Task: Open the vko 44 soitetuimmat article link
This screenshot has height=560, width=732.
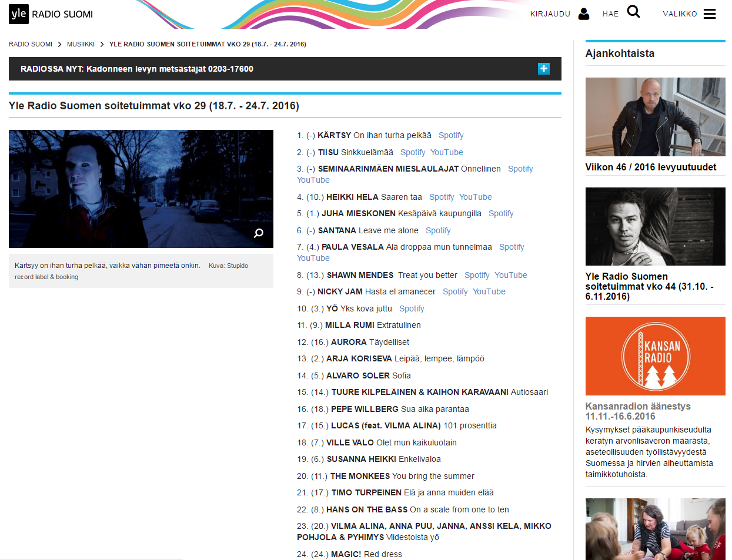Action: (650, 286)
